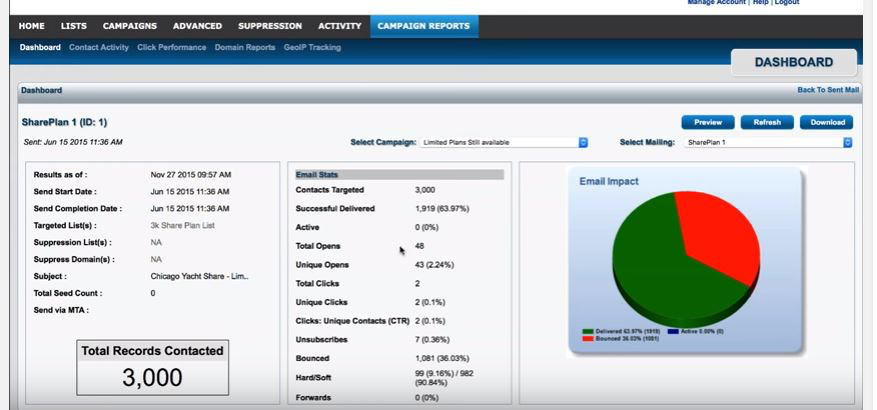Select the ADVANCED menu item
Image resolution: width=877 pixels, height=410 pixels.
coord(197,26)
